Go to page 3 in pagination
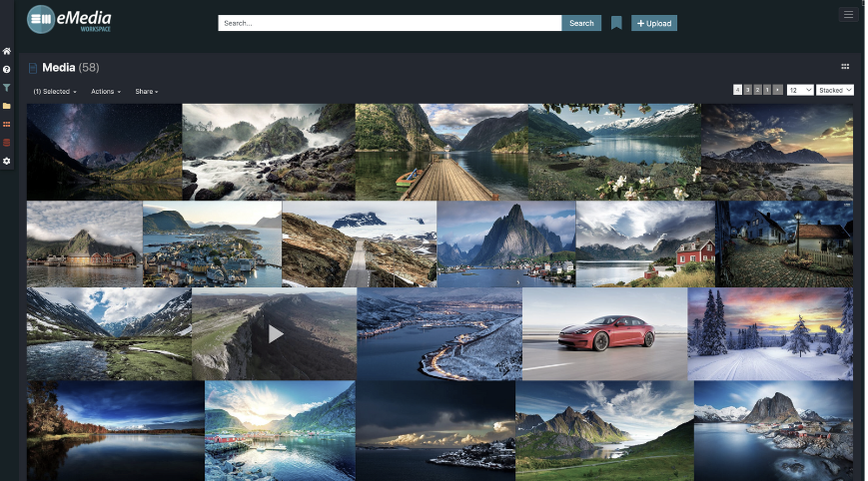 coord(747,90)
